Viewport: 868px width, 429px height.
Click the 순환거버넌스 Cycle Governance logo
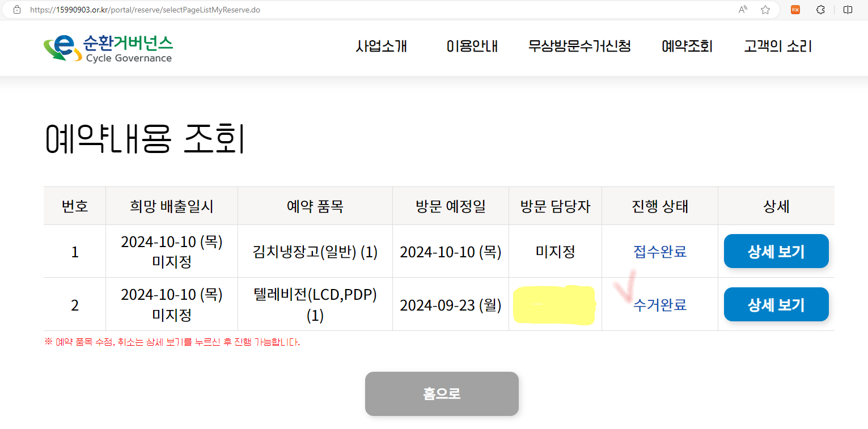(x=108, y=48)
